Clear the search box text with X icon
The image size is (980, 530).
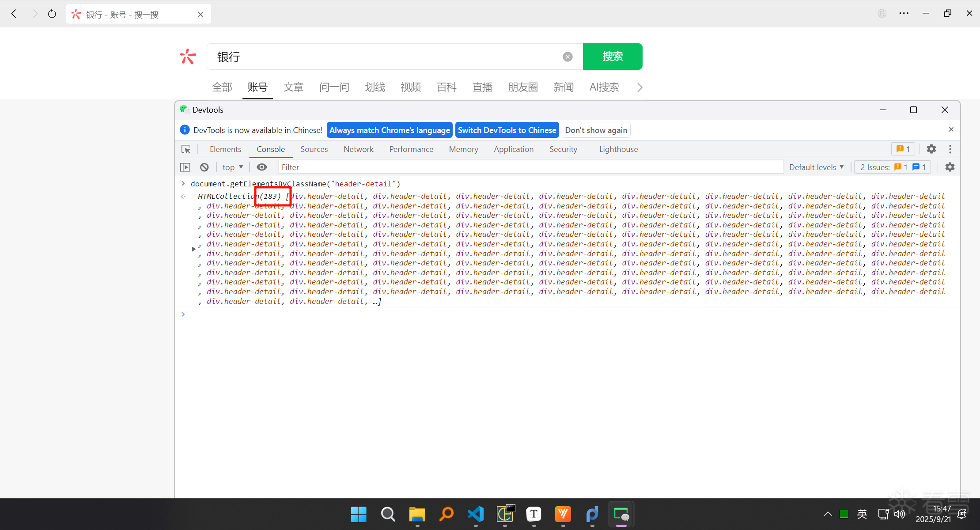click(568, 57)
